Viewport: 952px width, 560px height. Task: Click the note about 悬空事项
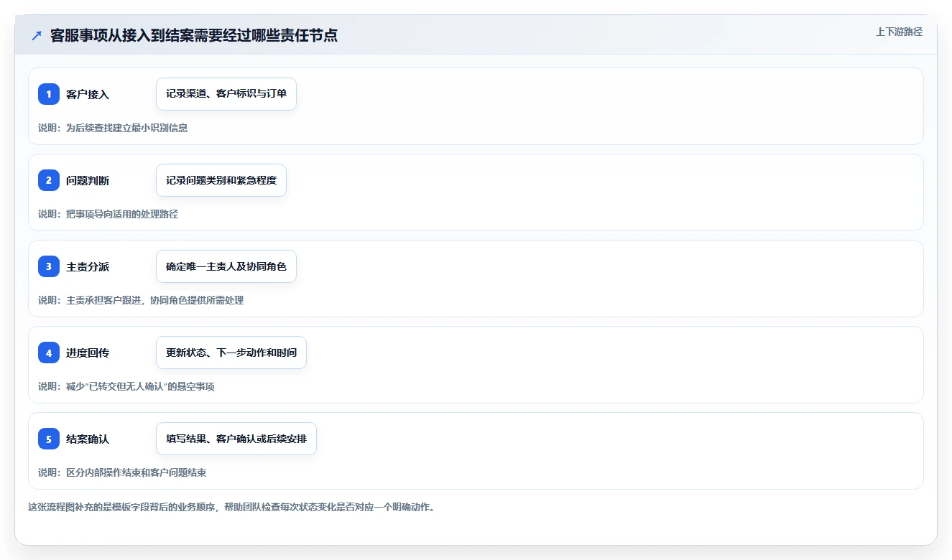[126, 386]
